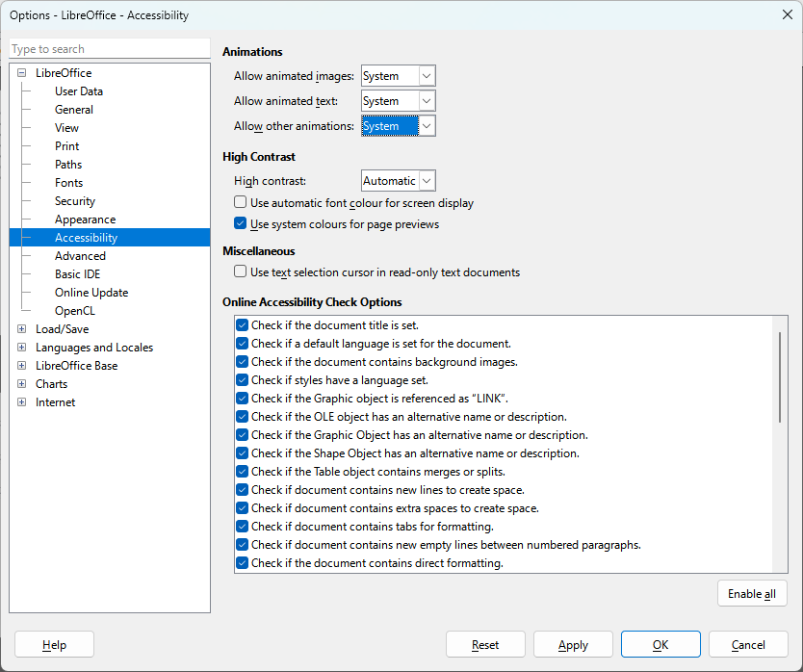Open Allow other animations dropdown
Viewport: 803px width, 672px height.
tap(399, 126)
